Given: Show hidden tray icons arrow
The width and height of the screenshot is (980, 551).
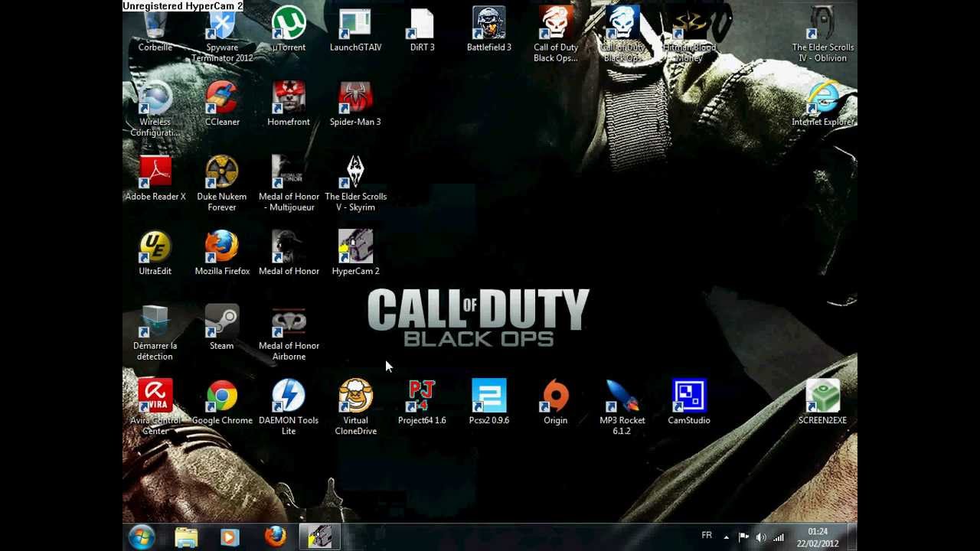Looking at the screenshot, I should (x=726, y=537).
